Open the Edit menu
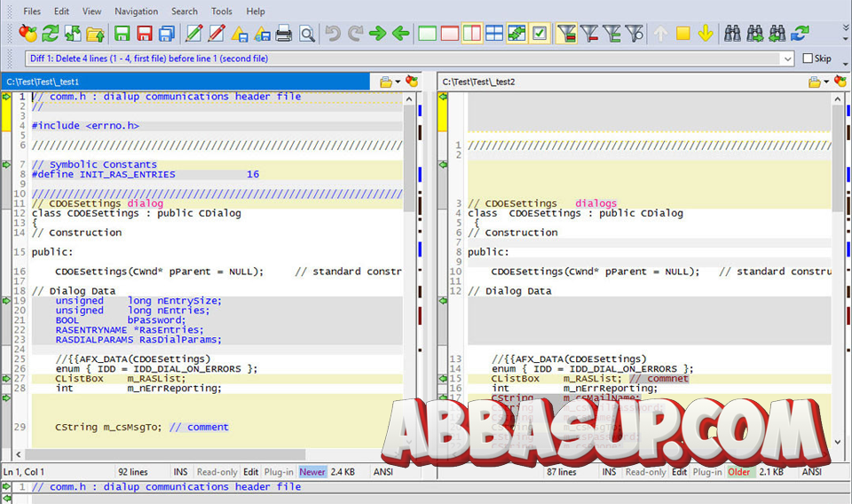Screen dimensions: 852x504 click(x=61, y=11)
